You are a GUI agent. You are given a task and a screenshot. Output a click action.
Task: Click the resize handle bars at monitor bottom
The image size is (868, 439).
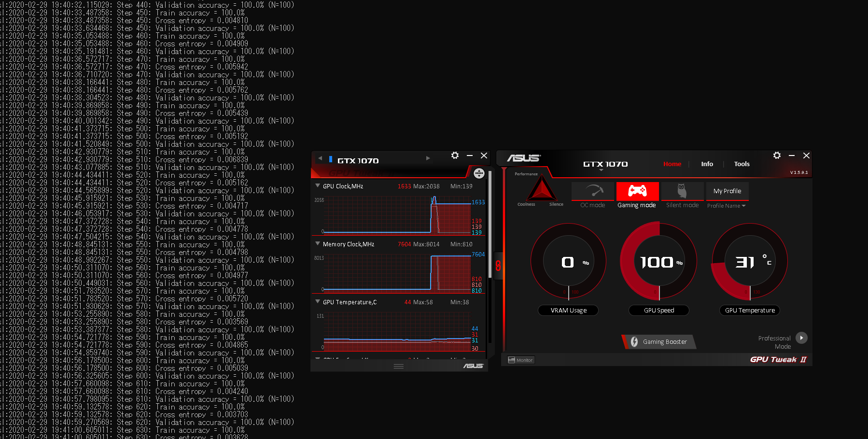pos(399,366)
